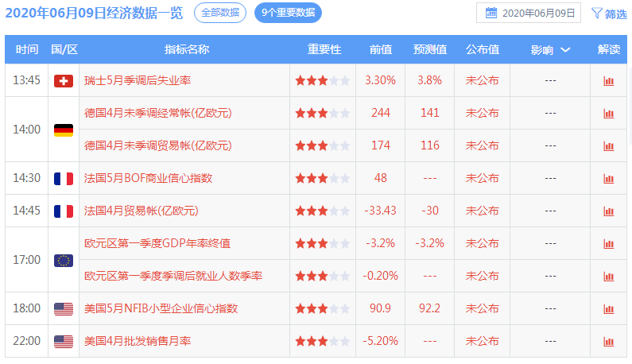632x364 pixels.
Task: Click chart icon for 法国4月贸易帐 row
Action: click(x=608, y=211)
